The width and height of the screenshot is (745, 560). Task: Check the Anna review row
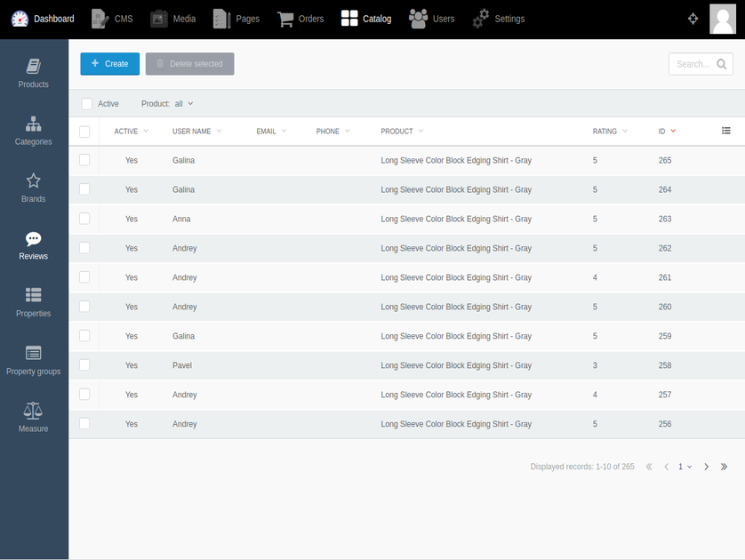pyautogui.click(x=84, y=219)
